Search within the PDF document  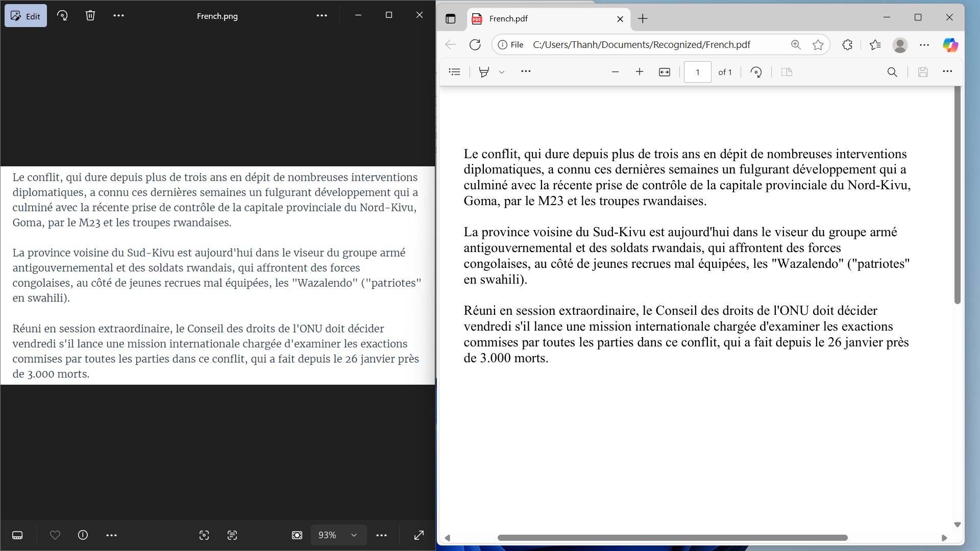point(892,72)
